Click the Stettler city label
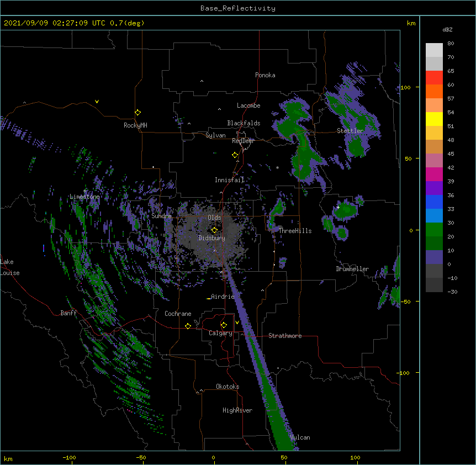476x465 pixels. (x=350, y=131)
